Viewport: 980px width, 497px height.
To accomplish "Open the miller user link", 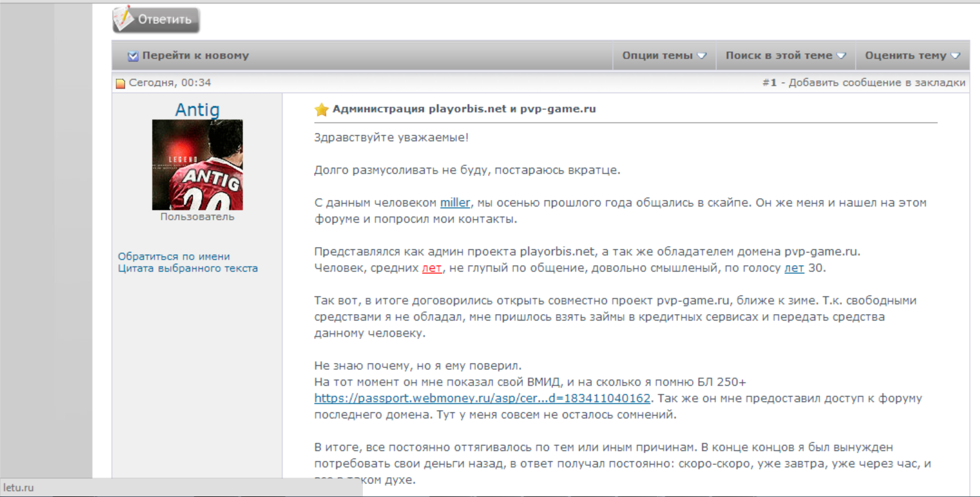I will pos(455,203).
